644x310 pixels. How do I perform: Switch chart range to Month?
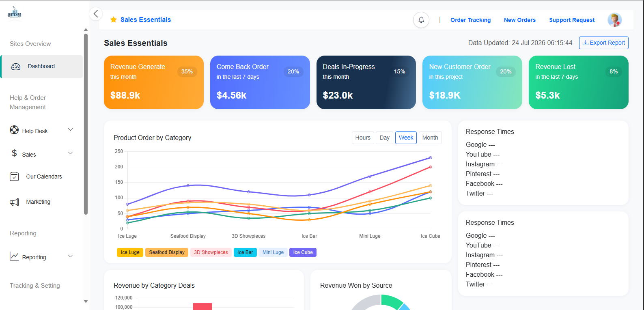tap(430, 138)
